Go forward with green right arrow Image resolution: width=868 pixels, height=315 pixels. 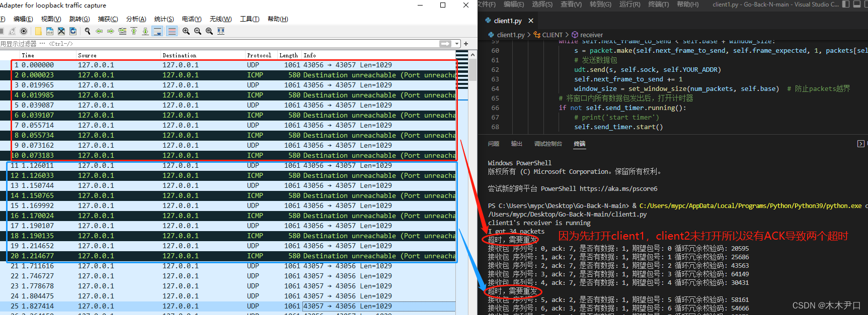point(111,31)
